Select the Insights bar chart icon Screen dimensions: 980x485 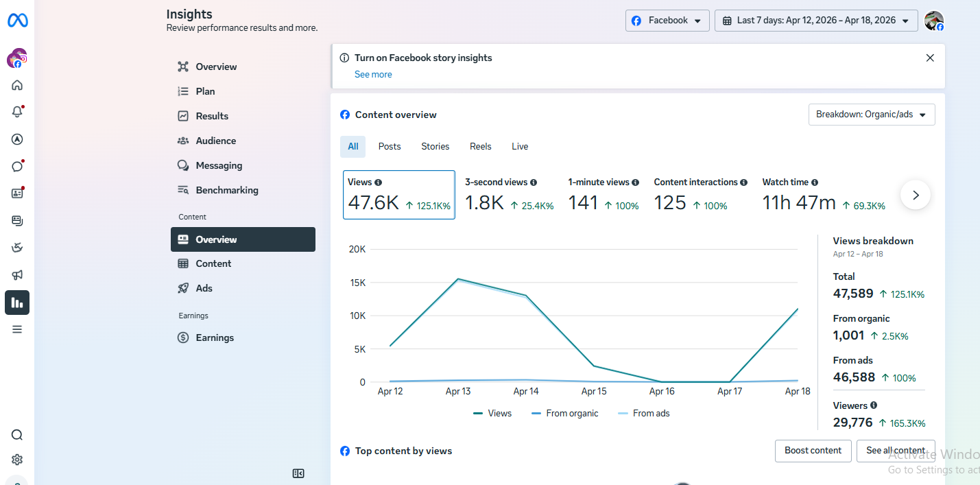[17, 303]
